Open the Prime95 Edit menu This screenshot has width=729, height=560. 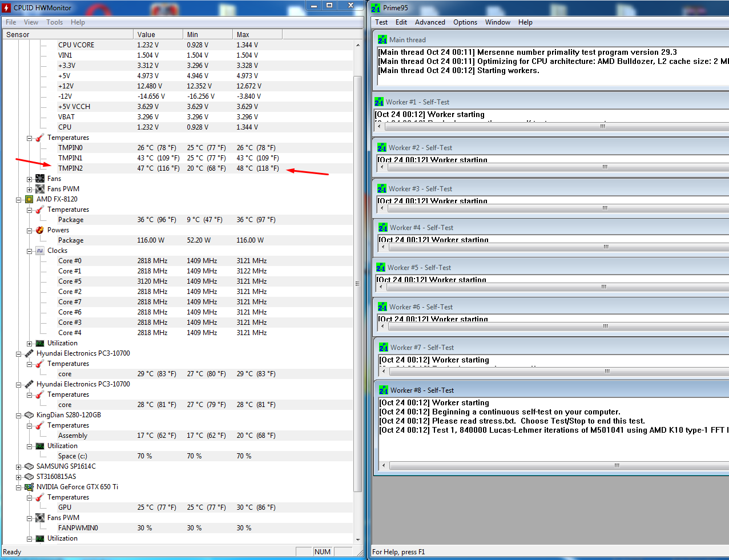(401, 22)
